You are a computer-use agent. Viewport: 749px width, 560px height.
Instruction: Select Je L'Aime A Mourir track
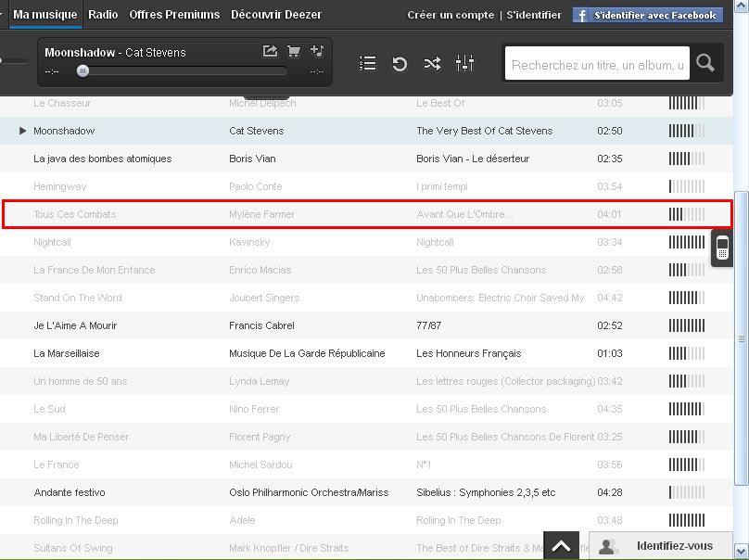pos(75,325)
